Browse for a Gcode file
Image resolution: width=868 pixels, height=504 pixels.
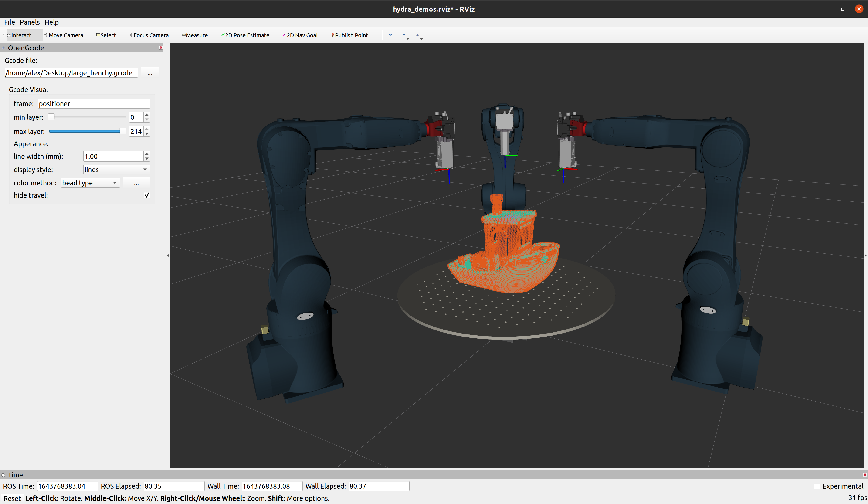(149, 73)
